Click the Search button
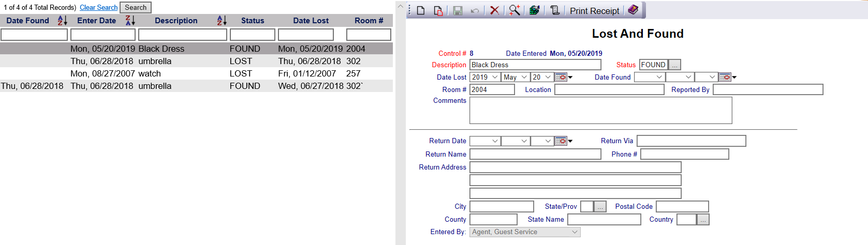868x245 pixels. click(136, 8)
